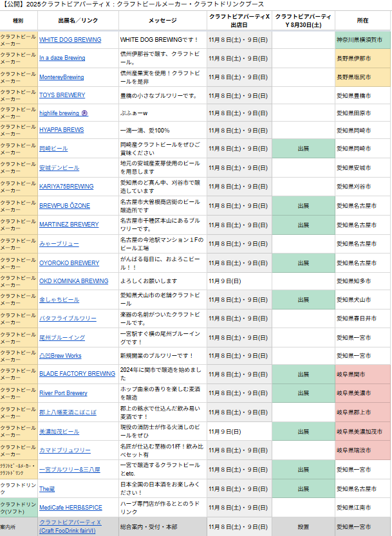Viewport: 392px width, 536px height.
Task: Select the 岐阜県関市 location cell
Action: (x=362, y=374)
